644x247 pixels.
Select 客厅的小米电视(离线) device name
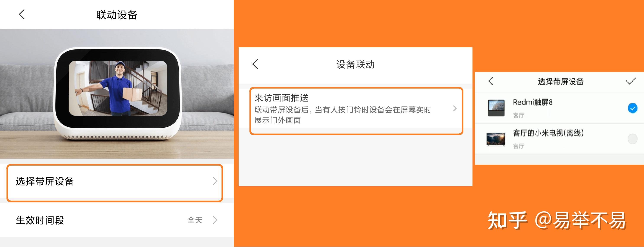(548, 133)
